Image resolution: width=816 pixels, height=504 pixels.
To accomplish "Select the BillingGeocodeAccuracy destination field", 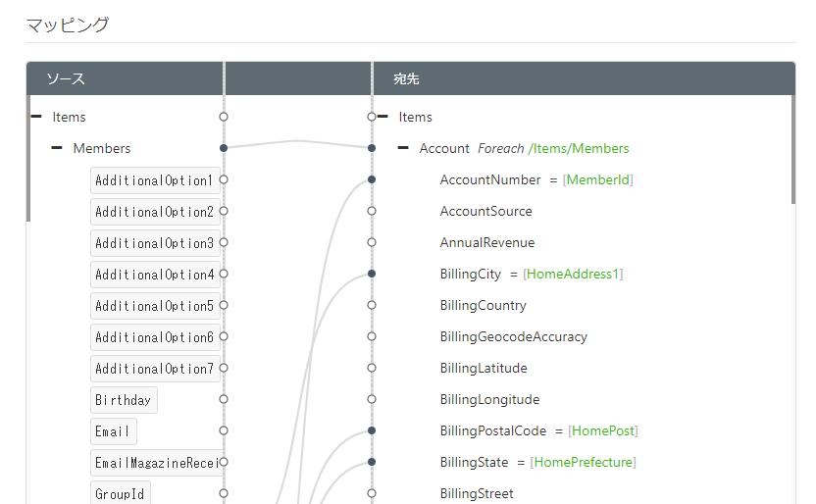I will [513, 337].
